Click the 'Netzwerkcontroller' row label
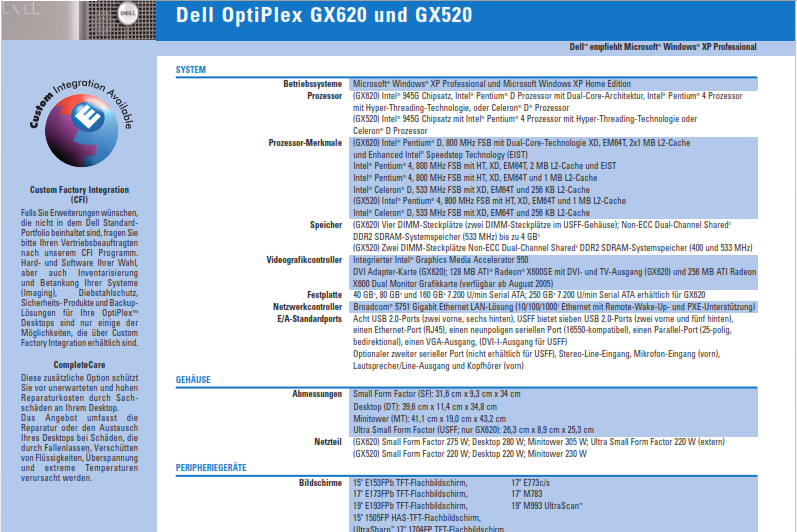The width and height of the screenshot is (797, 532). click(x=307, y=307)
